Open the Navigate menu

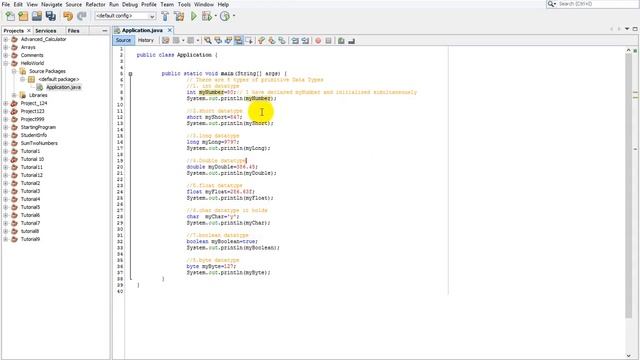[51, 4]
